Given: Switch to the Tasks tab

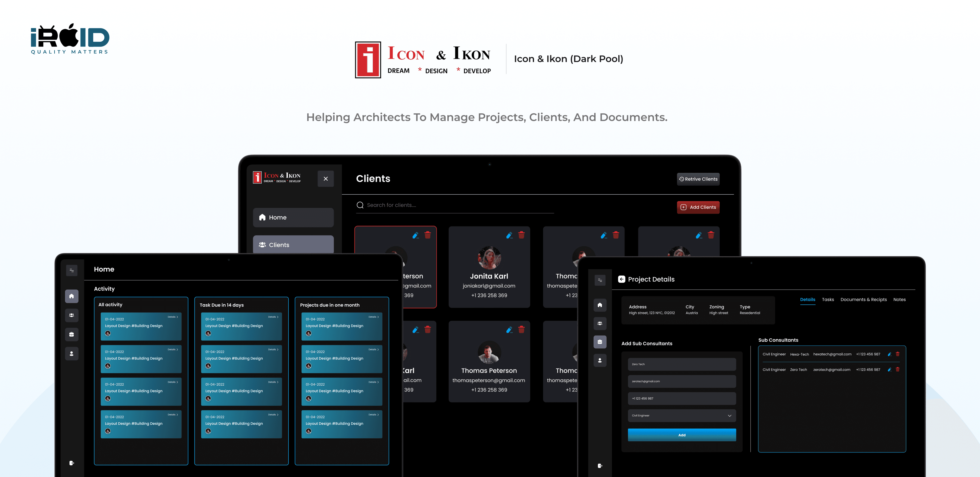Looking at the screenshot, I should coord(827,300).
